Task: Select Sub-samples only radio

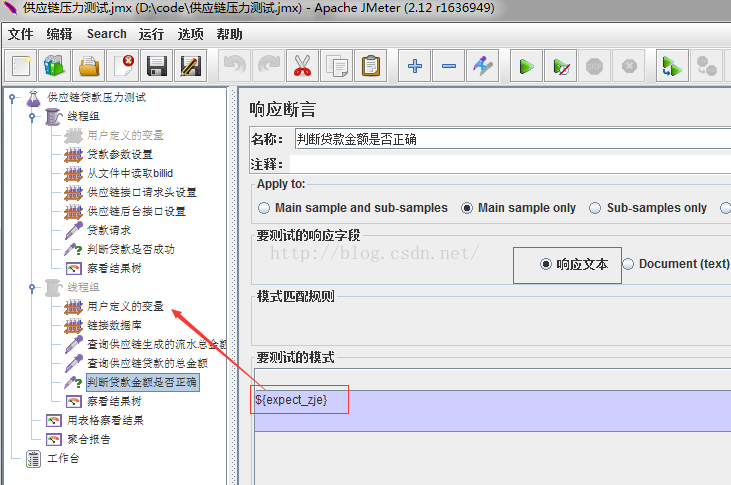Action: point(595,208)
